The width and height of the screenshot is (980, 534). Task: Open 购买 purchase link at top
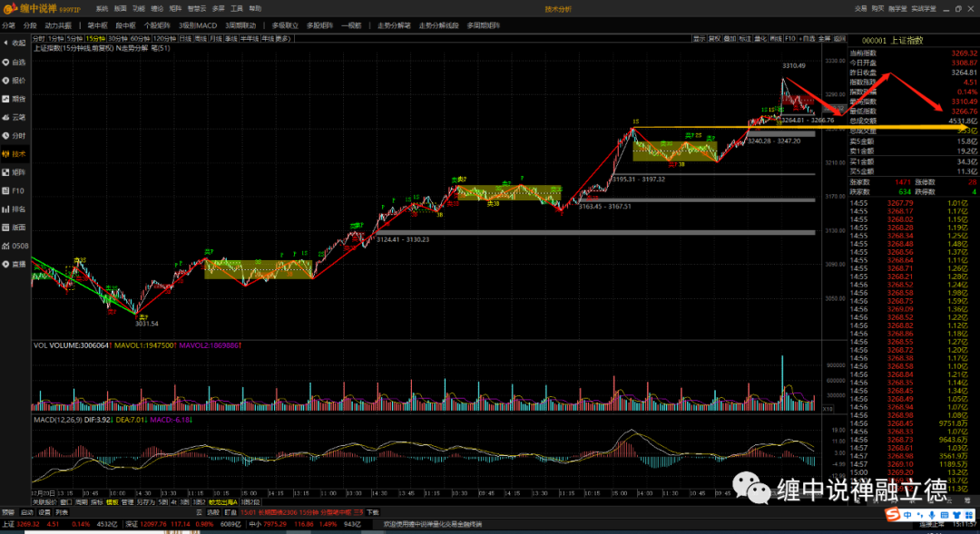pyautogui.click(x=878, y=9)
